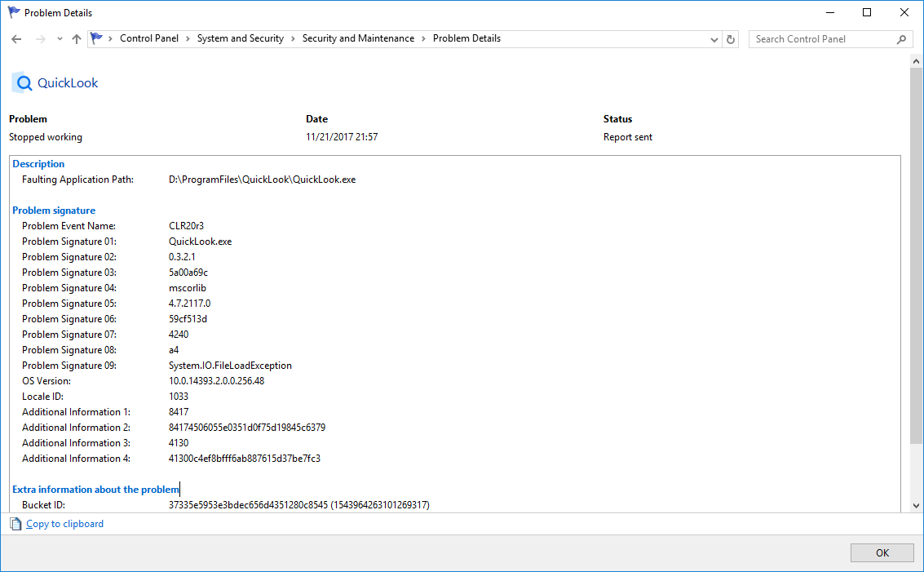Click scrollbar down arrow
This screenshot has height=572, width=924.
point(916,505)
